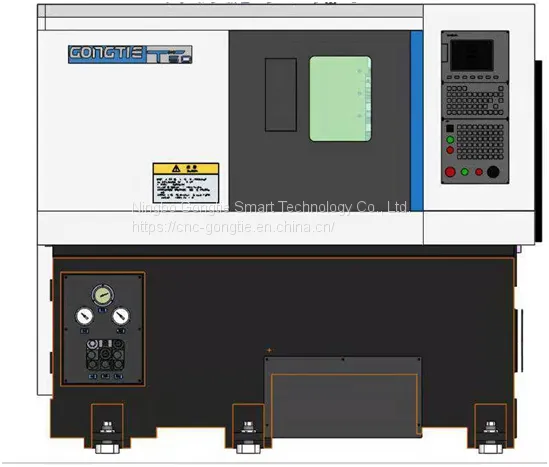Screen dimensions: 549x467
Task: Click the left white pressure gauge
Action: pos(84,316)
